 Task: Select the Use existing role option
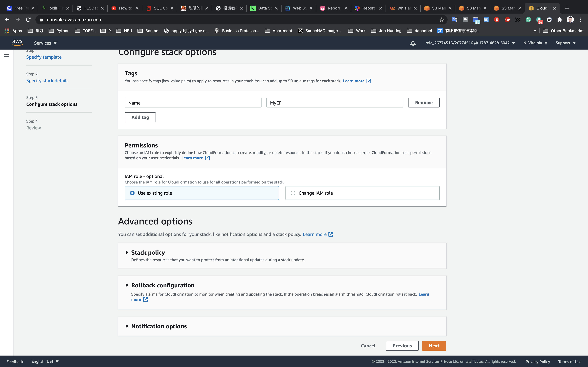click(x=132, y=193)
